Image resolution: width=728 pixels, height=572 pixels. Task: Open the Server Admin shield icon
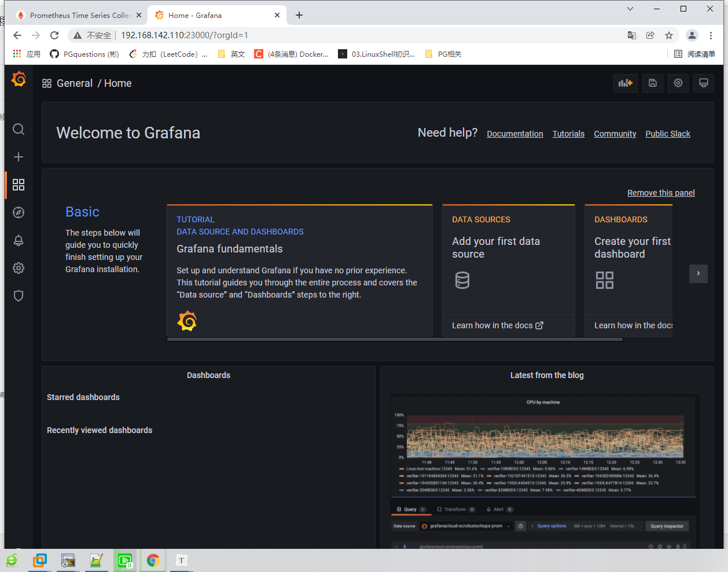[19, 296]
